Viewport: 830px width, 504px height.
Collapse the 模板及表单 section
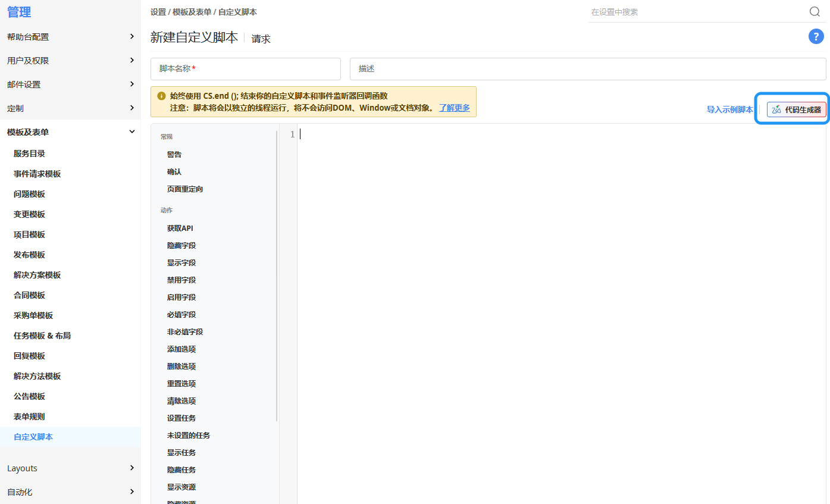pyautogui.click(x=70, y=132)
